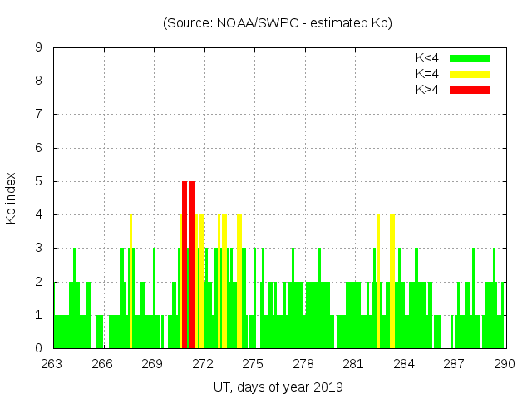Select x-axis tick label 290
532x399 pixels.
[504, 364]
